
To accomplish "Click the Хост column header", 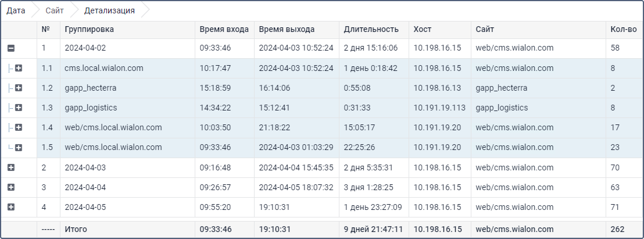I will [423, 29].
